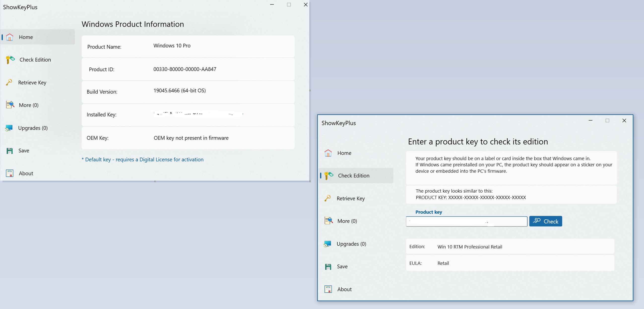Image resolution: width=644 pixels, height=309 pixels.
Task: Click the Save floppy icon in the right sidebar
Action: tap(328, 266)
